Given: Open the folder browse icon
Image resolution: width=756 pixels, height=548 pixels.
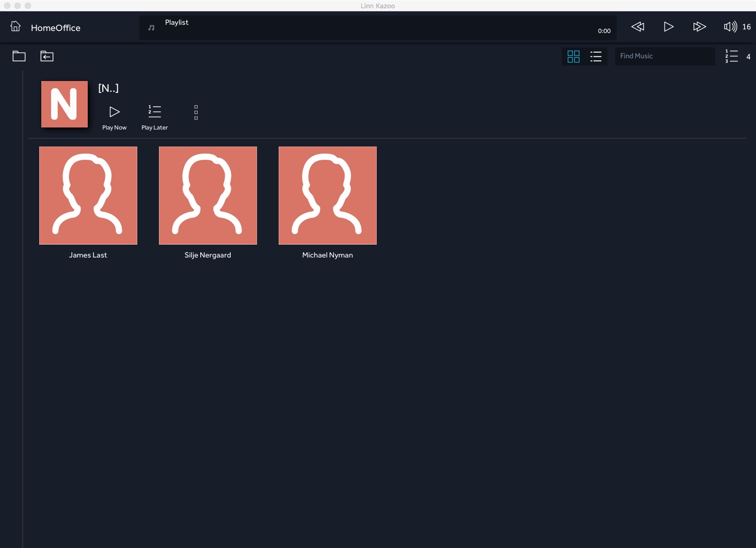Looking at the screenshot, I should 19,56.
